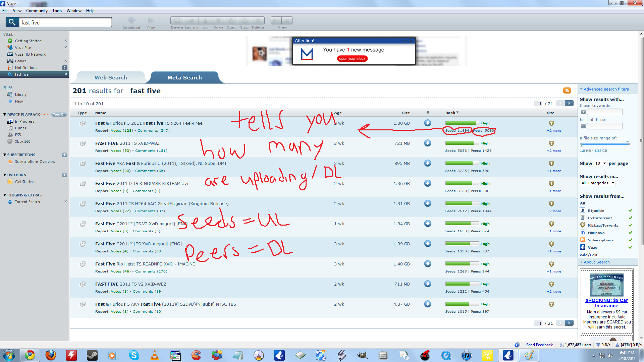
Task: Toggle Btjunkie site checkmark
Action: click(x=630, y=210)
